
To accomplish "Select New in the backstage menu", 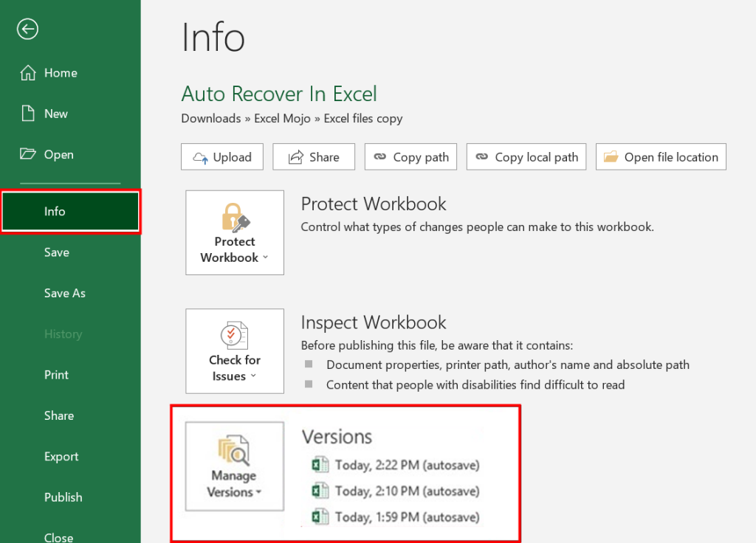I will [x=56, y=114].
